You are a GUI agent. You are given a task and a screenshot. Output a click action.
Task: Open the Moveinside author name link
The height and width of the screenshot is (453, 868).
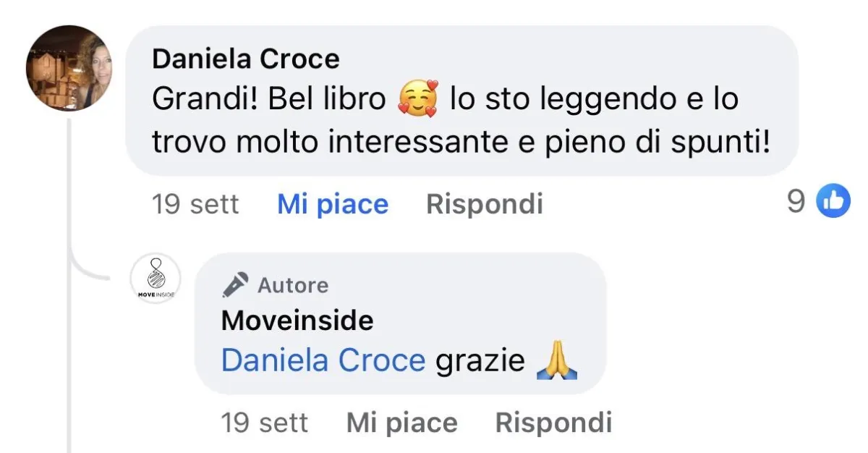[297, 320]
